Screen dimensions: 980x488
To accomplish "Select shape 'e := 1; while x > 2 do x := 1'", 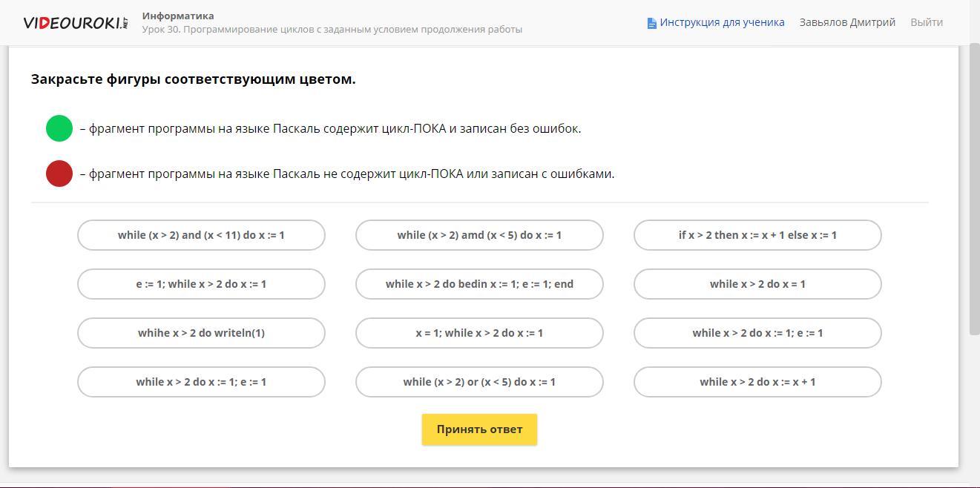I will (201, 284).
